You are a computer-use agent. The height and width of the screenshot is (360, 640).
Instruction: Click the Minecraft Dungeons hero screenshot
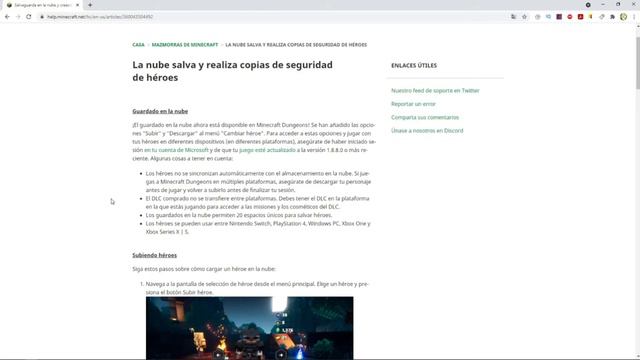[x=249, y=328]
